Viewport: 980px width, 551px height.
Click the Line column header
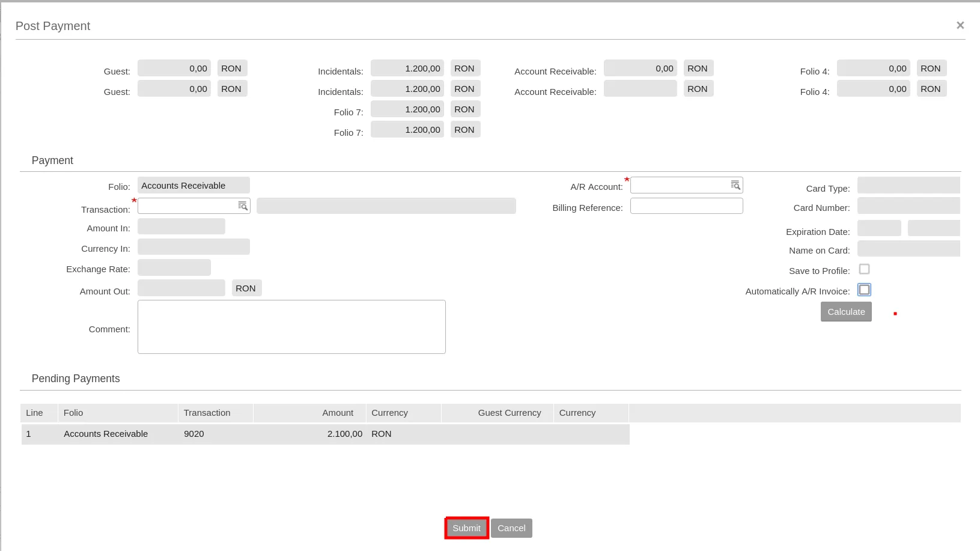[40, 413]
